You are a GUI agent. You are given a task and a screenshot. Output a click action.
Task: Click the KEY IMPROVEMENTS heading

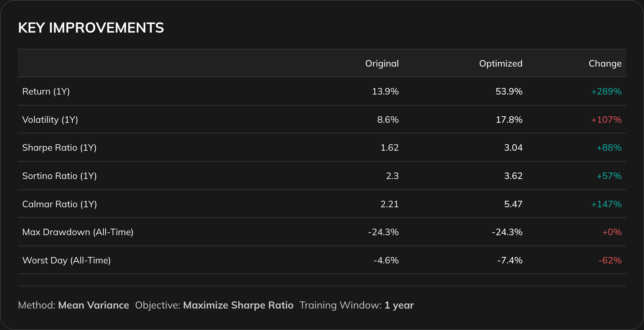point(91,28)
